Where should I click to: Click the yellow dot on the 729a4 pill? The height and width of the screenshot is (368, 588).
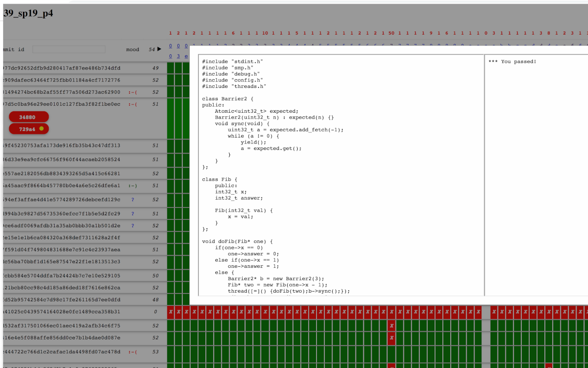click(41, 129)
